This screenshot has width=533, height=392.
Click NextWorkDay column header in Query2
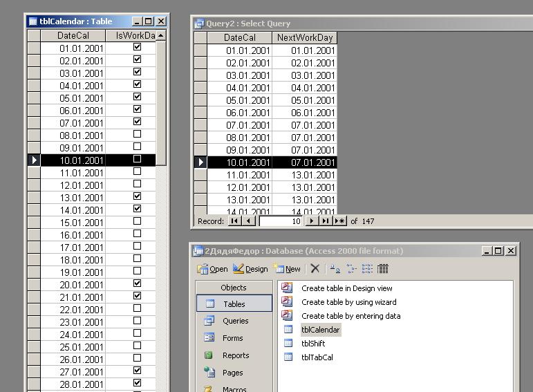(x=305, y=38)
